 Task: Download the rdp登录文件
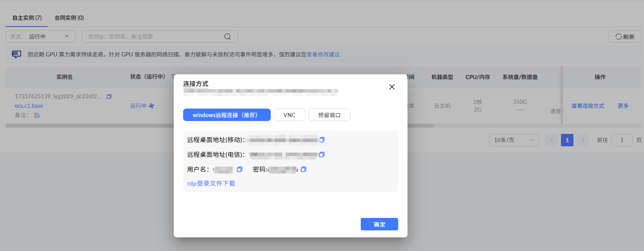coord(211,183)
